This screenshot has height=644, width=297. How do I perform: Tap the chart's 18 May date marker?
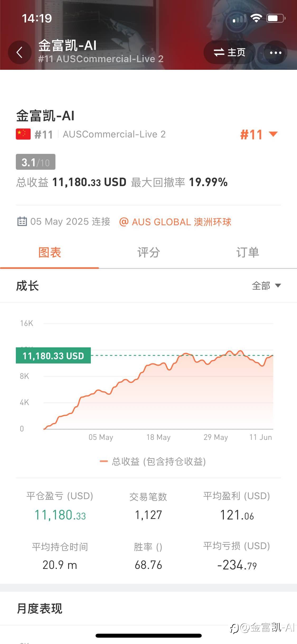(158, 437)
